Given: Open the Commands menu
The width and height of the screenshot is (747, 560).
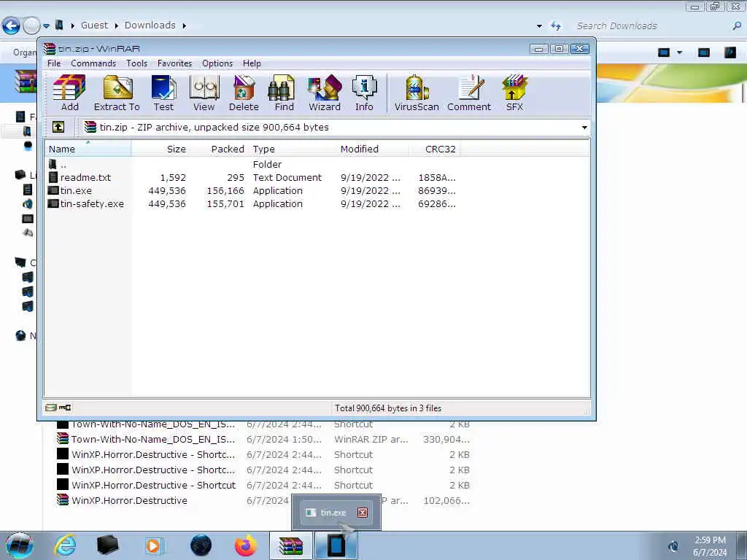Looking at the screenshot, I should [93, 63].
